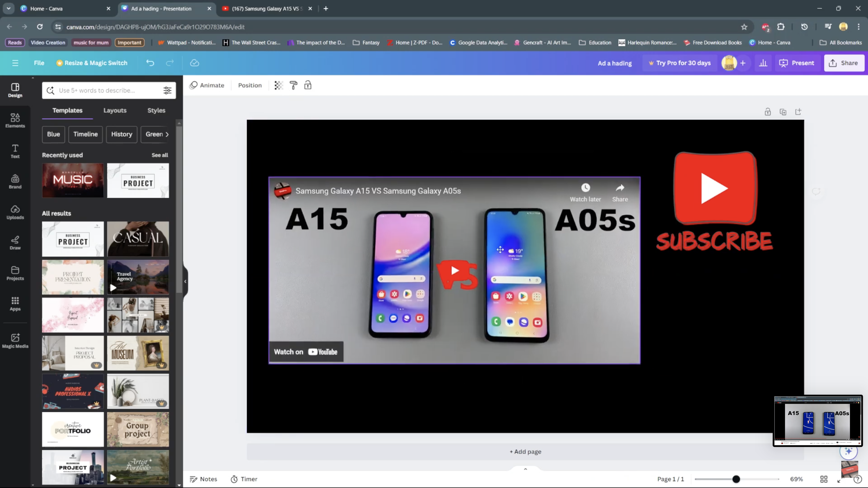
Task: Open the transparency checkerboard tool
Action: point(278,85)
